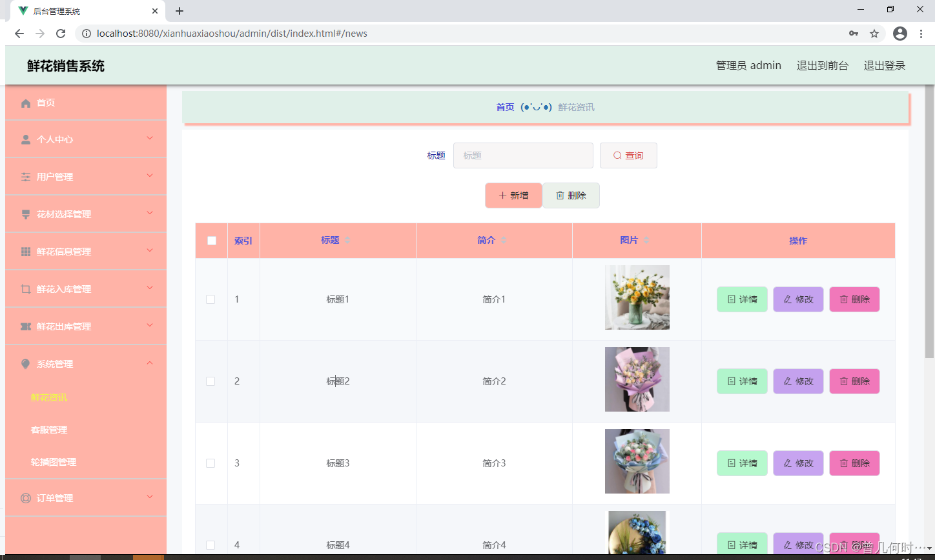Open a new browser tab with plus icon

click(x=180, y=11)
